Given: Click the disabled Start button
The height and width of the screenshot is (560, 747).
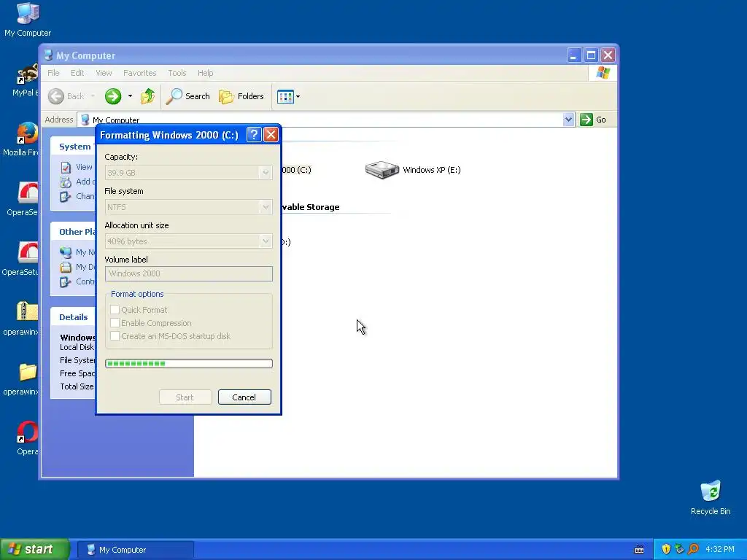Looking at the screenshot, I should (x=185, y=397).
